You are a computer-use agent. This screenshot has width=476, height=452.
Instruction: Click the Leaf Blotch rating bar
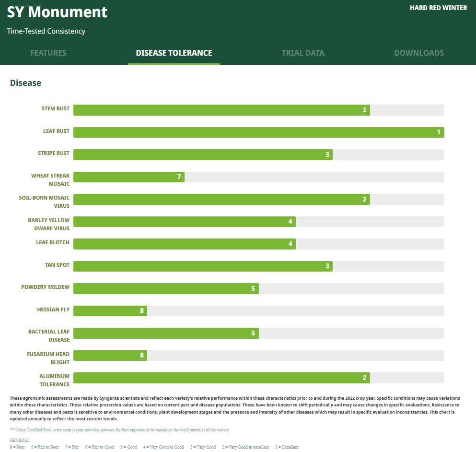(259, 244)
